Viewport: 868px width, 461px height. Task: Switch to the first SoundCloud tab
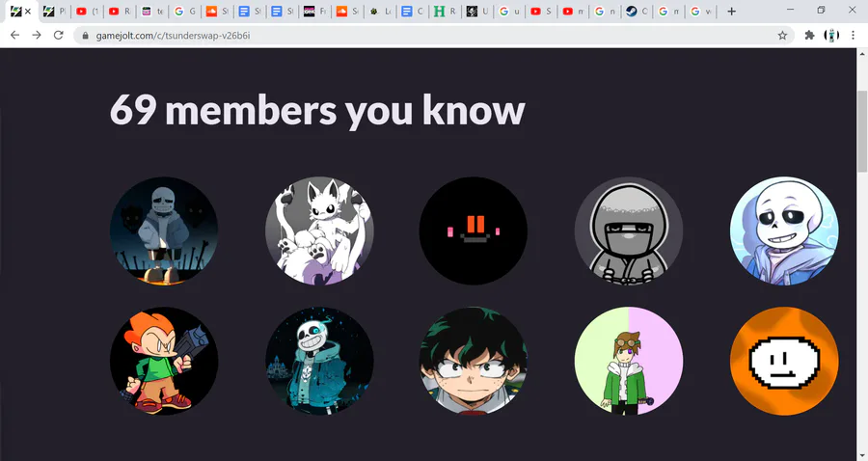pos(217,11)
